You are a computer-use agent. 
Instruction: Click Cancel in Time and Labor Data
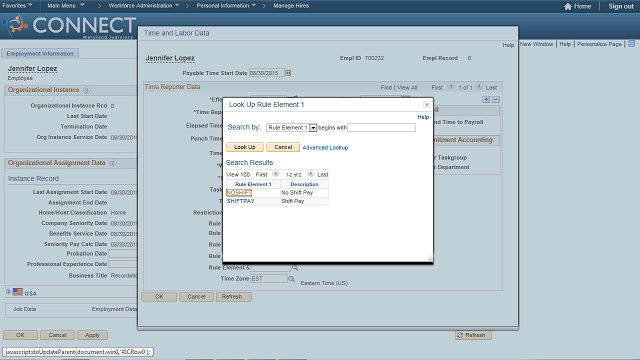196,297
